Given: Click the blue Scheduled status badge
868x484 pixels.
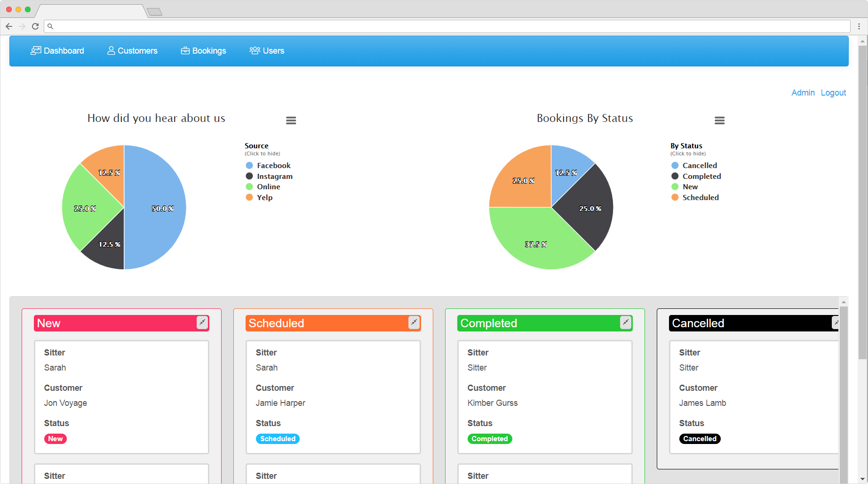Looking at the screenshot, I should tap(278, 439).
